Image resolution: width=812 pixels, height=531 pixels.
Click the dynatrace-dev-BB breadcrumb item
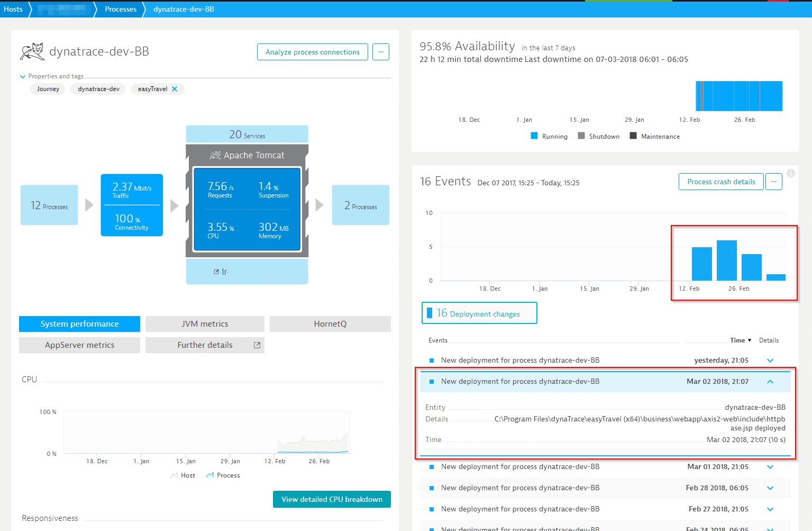[184, 9]
